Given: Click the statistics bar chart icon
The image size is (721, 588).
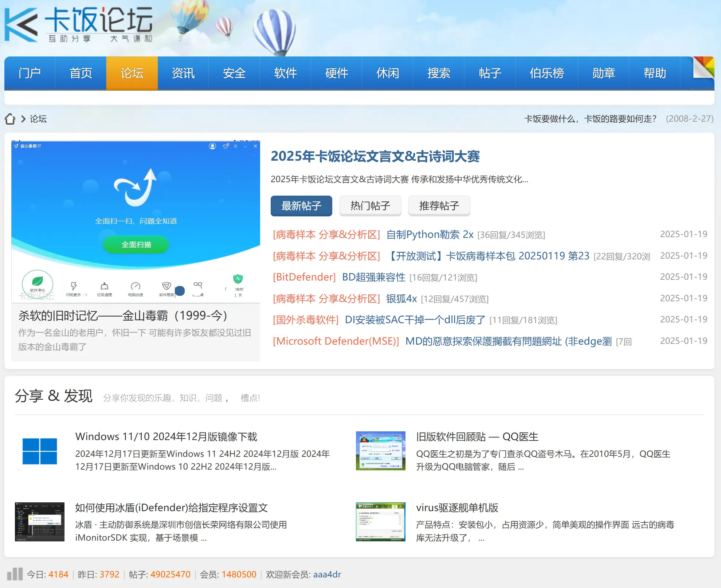Looking at the screenshot, I should tap(15, 574).
